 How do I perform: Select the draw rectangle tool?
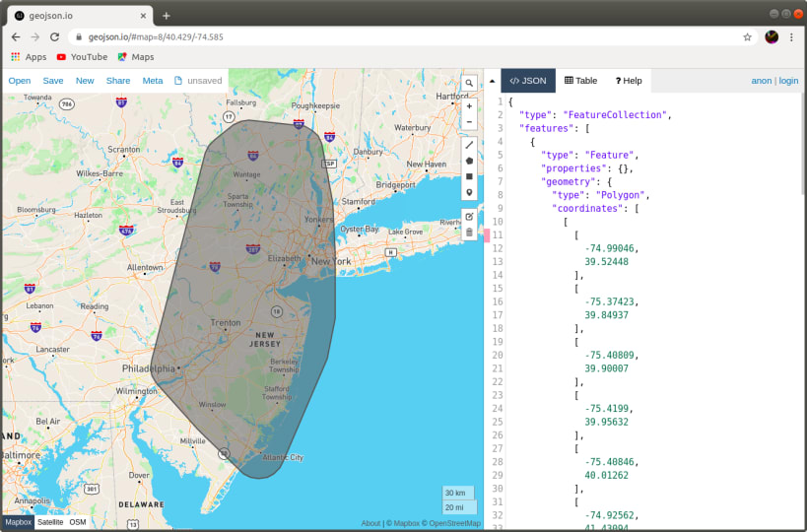point(469,176)
